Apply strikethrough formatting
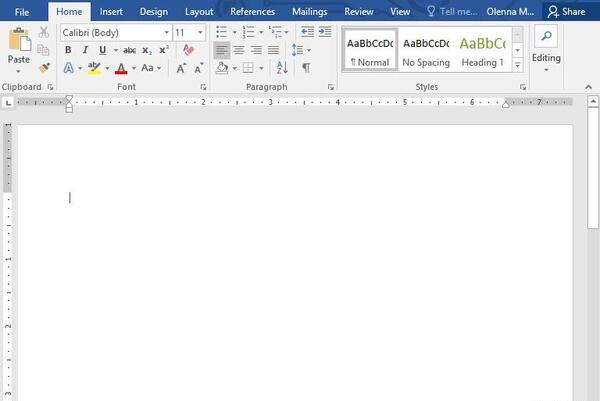 click(x=129, y=50)
